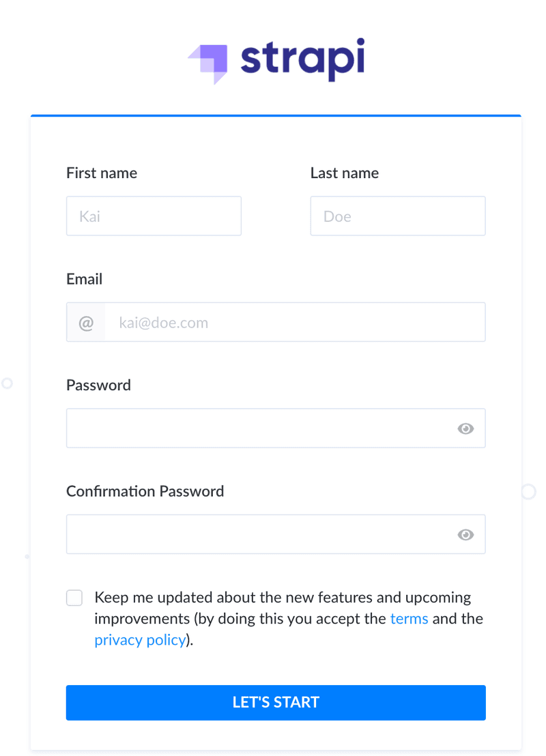Click the Password label text
The height and width of the screenshot is (756, 546).
(98, 386)
